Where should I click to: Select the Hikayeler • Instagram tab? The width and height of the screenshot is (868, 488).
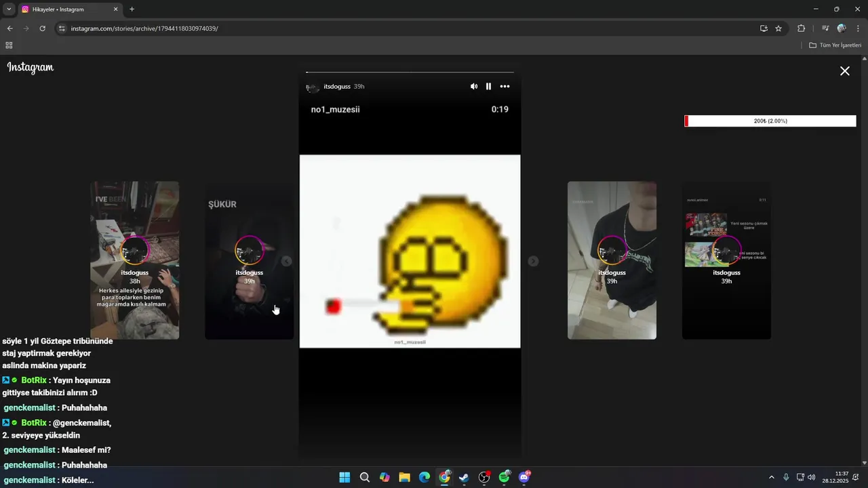(69, 9)
